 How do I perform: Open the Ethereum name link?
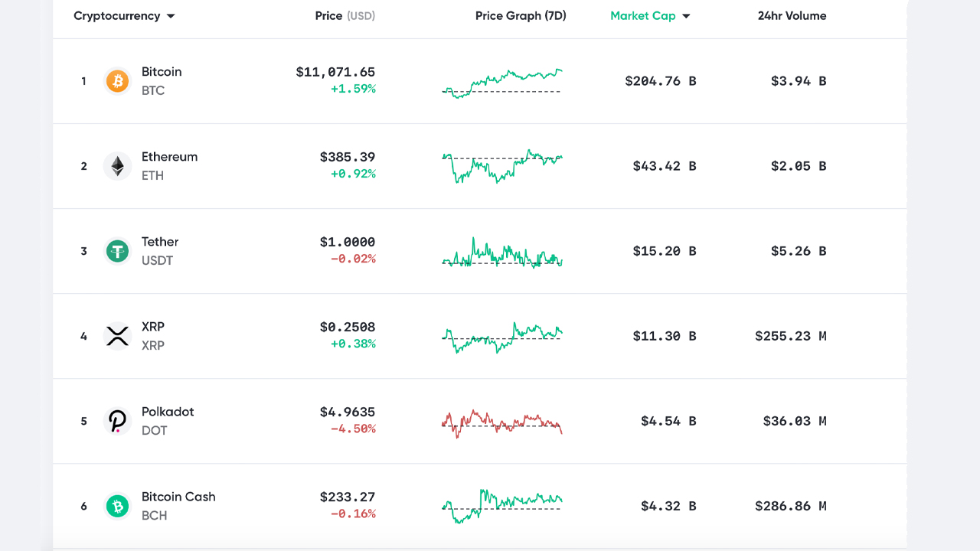pos(169,157)
